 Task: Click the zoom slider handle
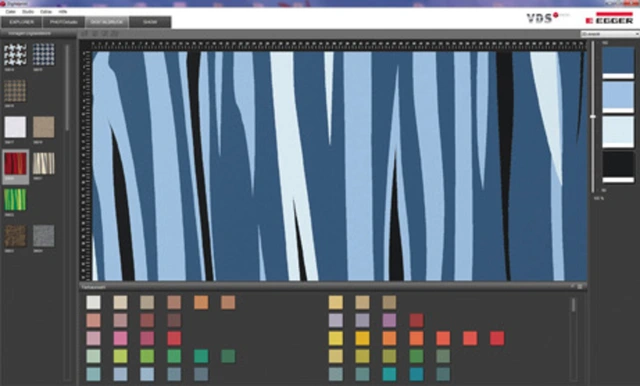(593, 117)
